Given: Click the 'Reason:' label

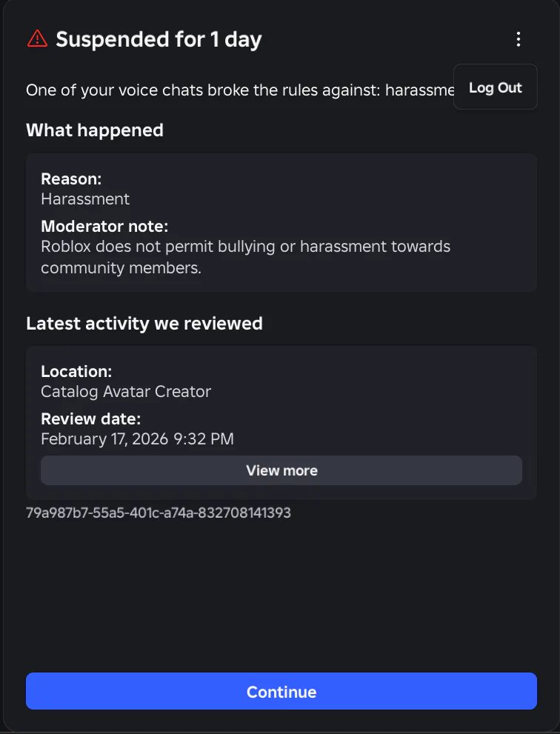Looking at the screenshot, I should point(71,179).
